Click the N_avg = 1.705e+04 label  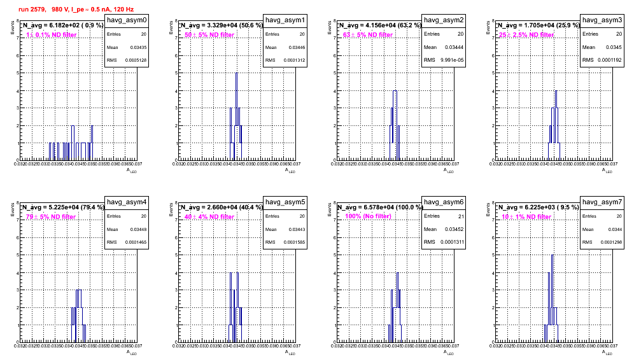point(538,25)
